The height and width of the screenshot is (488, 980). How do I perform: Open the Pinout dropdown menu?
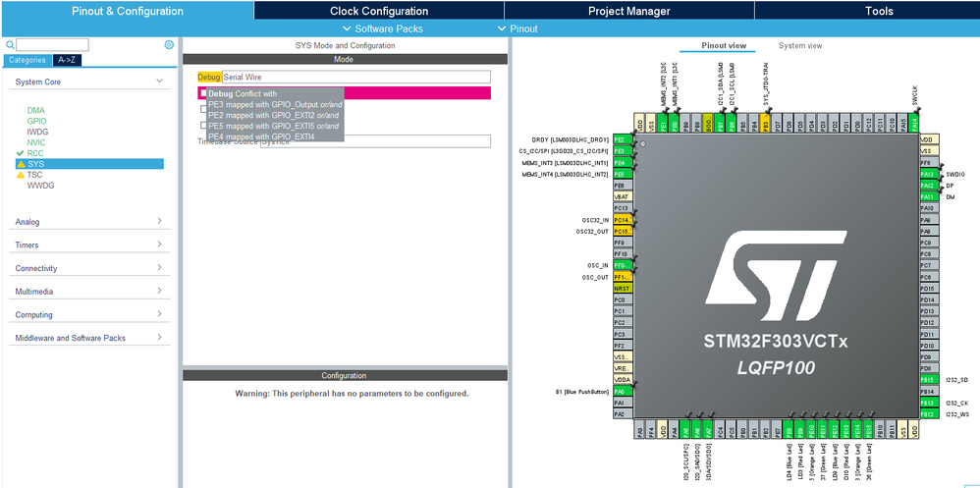click(x=517, y=28)
